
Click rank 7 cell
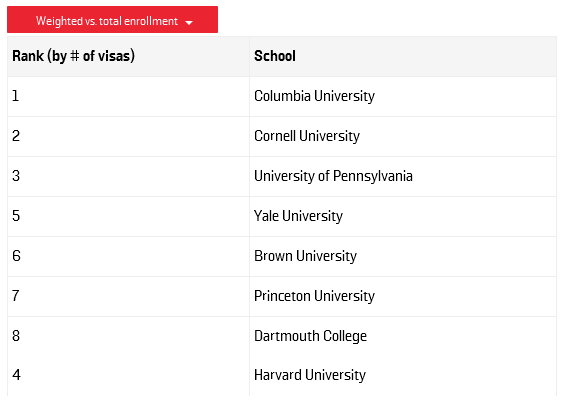coord(128,296)
